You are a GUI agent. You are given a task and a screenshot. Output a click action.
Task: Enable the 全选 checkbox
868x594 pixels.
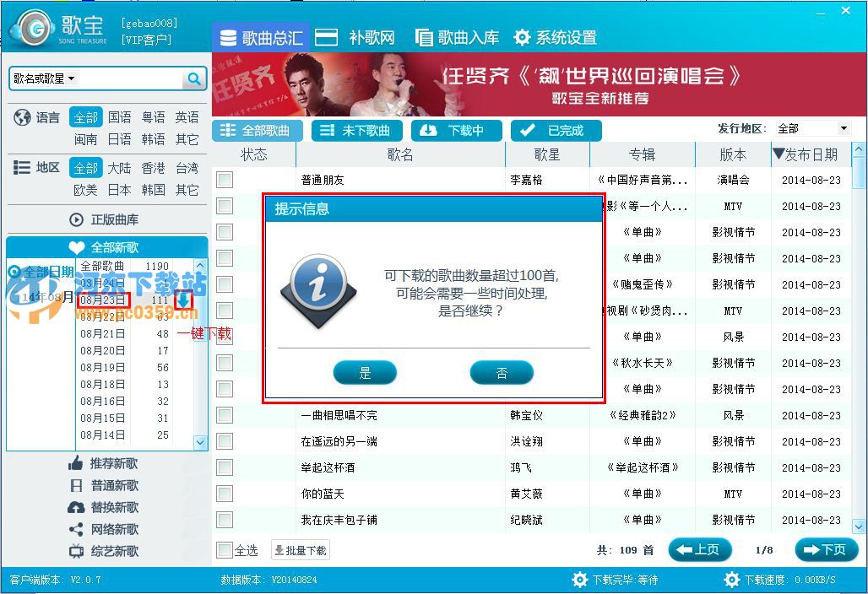(x=225, y=549)
